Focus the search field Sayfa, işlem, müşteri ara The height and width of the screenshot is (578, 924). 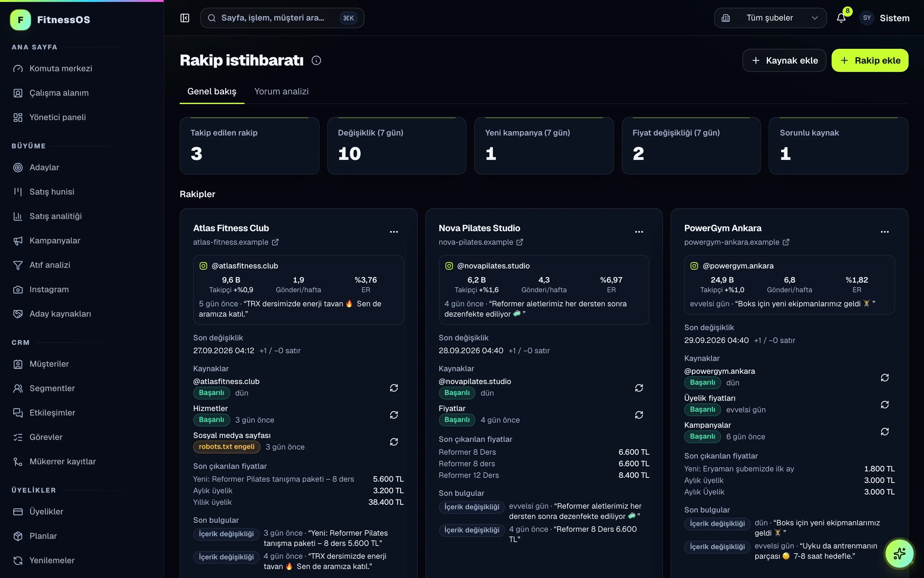(282, 18)
